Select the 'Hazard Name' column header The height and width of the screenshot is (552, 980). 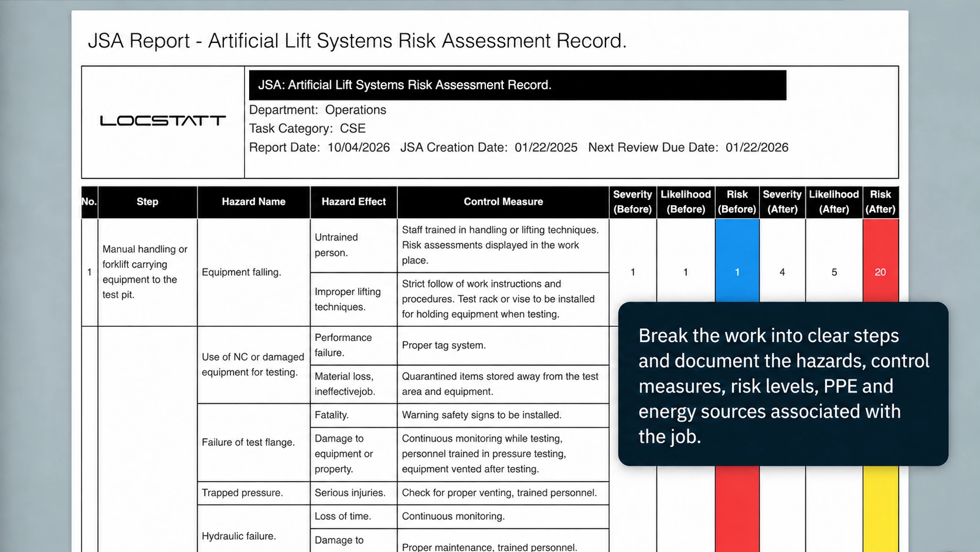[254, 202]
